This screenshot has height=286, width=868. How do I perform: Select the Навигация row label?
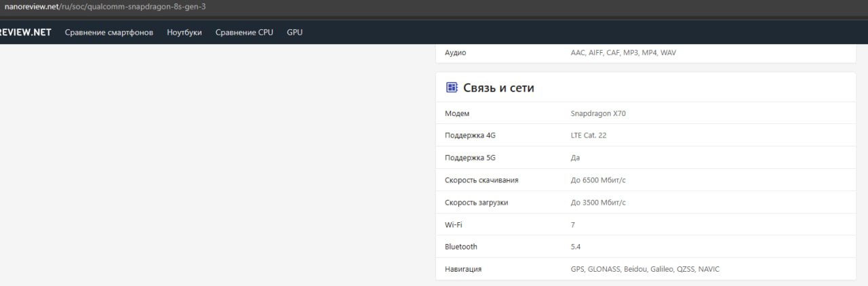pyautogui.click(x=463, y=269)
